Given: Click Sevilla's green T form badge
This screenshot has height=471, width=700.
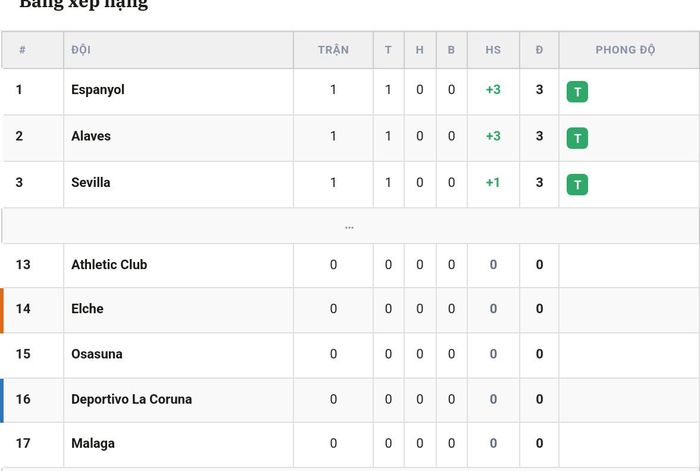Looking at the screenshot, I should pos(577,185).
